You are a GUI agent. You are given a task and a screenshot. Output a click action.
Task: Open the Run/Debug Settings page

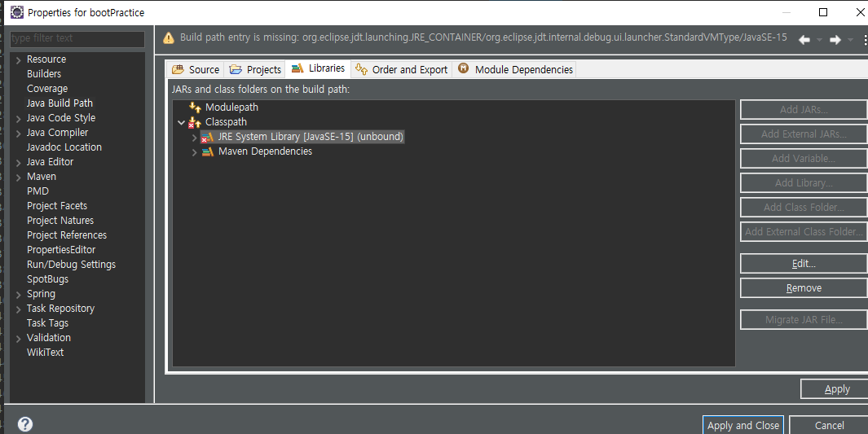click(x=71, y=265)
